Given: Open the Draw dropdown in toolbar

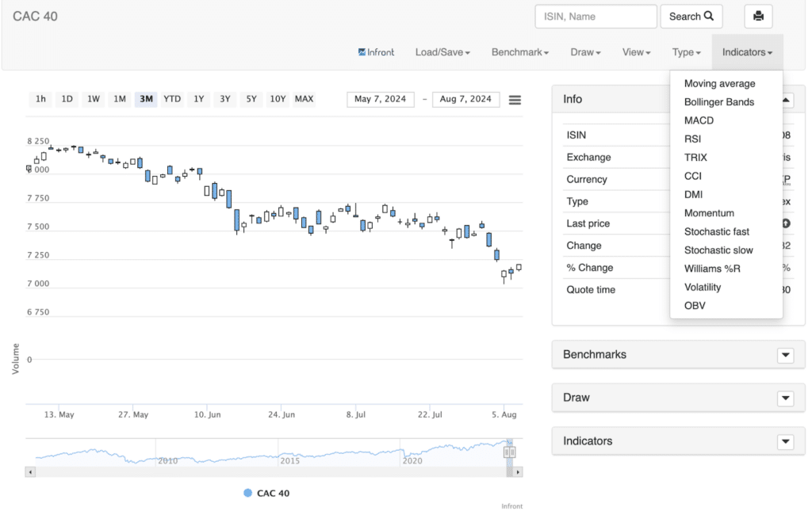Looking at the screenshot, I should (x=585, y=52).
